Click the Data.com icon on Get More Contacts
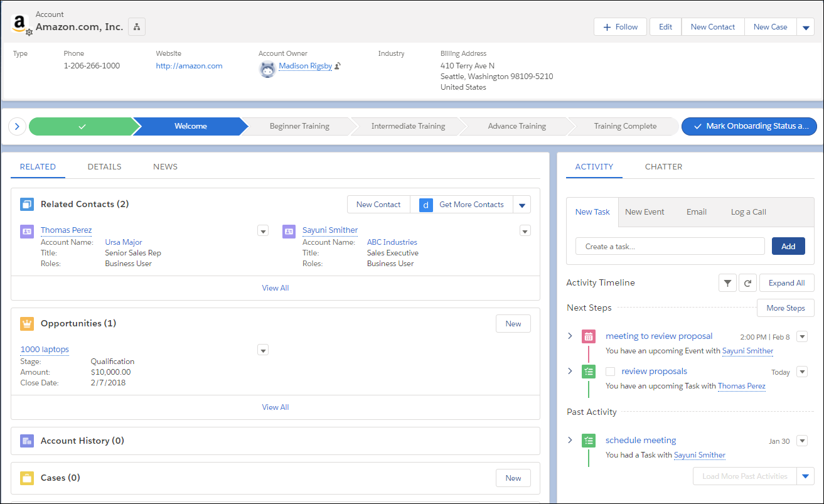824x504 pixels. (x=425, y=205)
